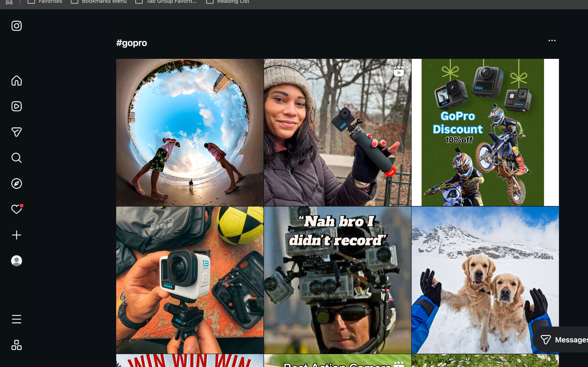
Task: Open the fisheye beach photo post
Action: pos(190,133)
